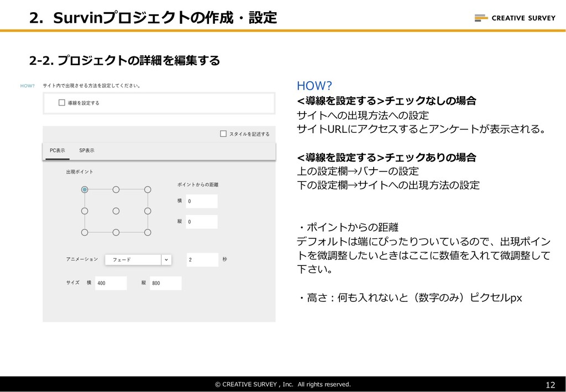This screenshot has height=392, width=566.
Task: Select the bottom-right 出現ポイント radio
Action: tap(148, 232)
